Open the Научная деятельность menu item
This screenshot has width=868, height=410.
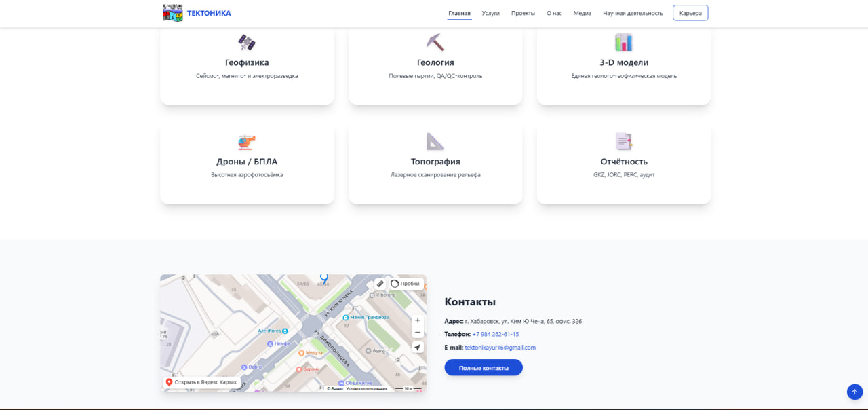(x=633, y=13)
